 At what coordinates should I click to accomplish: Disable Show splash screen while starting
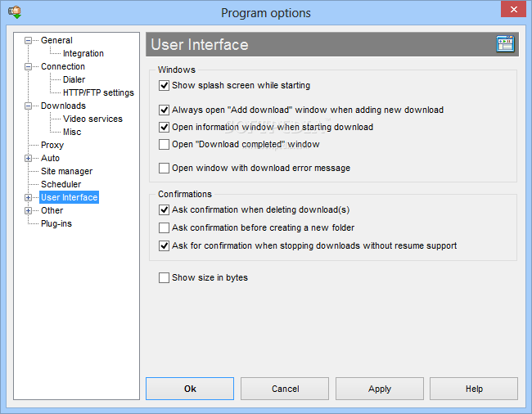[x=164, y=85]
